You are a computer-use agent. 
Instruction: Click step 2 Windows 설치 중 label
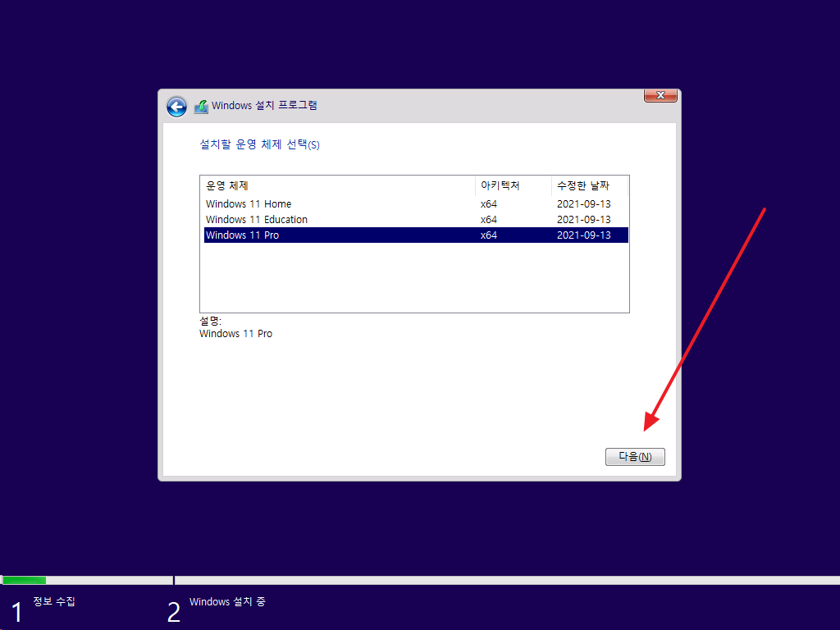[x=227, y=601]
